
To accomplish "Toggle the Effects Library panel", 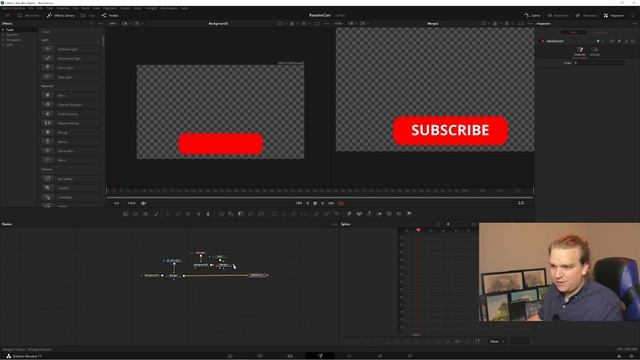I will click(x=61, y=16).
